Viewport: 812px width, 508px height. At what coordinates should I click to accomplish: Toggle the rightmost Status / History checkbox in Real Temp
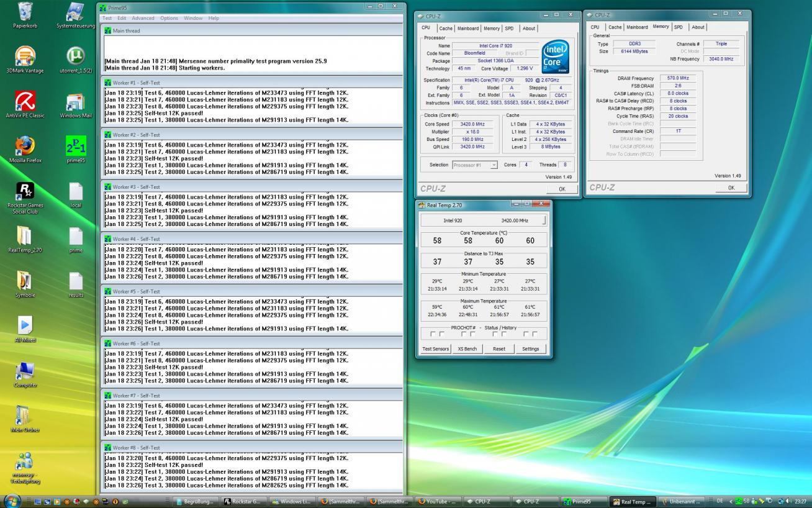pos(535,334)
